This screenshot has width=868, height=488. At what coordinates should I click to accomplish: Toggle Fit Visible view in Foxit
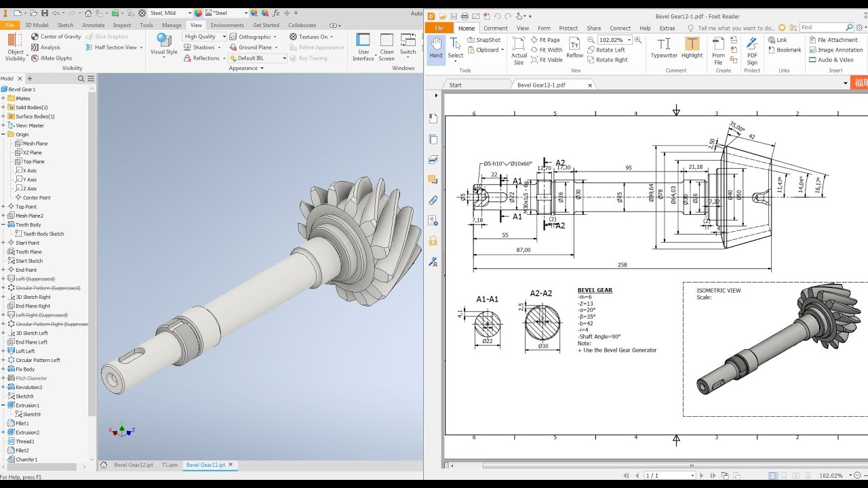(x=547, y=60)
